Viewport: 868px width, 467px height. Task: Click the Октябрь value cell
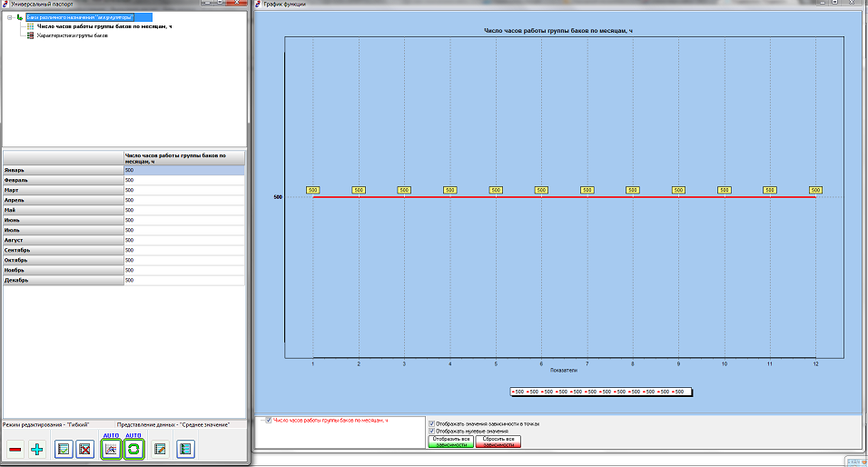(183, 261)
